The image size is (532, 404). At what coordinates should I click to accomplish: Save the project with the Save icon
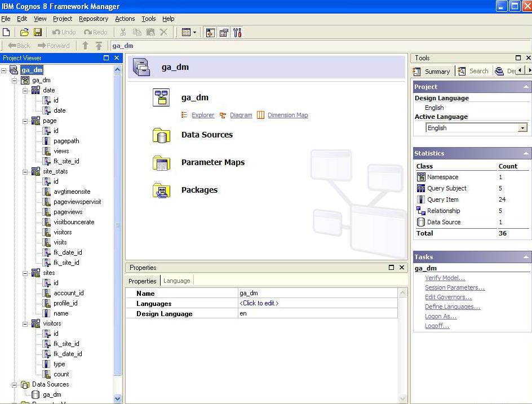[x=37, y=32]
